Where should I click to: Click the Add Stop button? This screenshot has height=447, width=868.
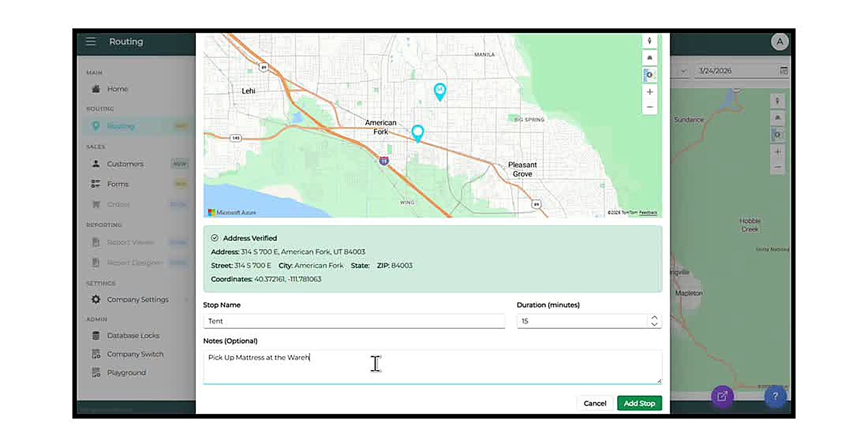(x=639, y=403)
